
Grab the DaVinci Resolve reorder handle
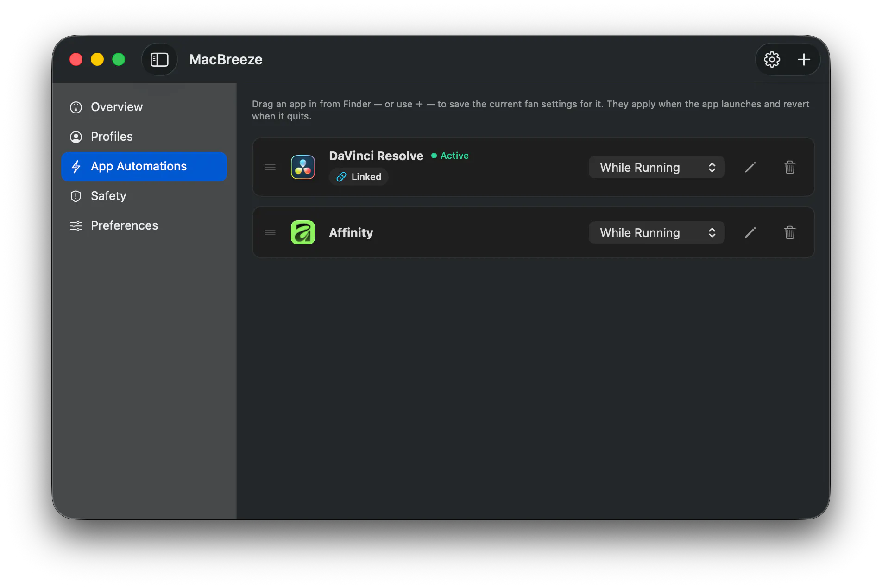click(270, 167)
